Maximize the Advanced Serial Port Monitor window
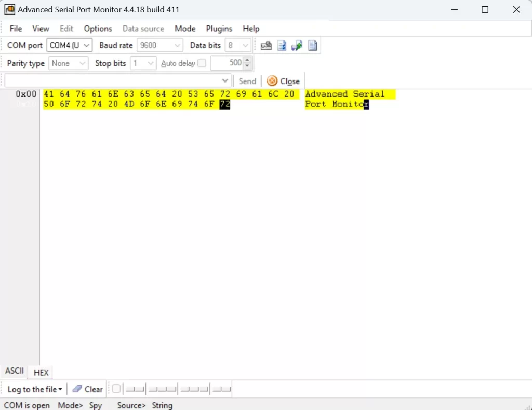532x410 pixels. [485, 9]
